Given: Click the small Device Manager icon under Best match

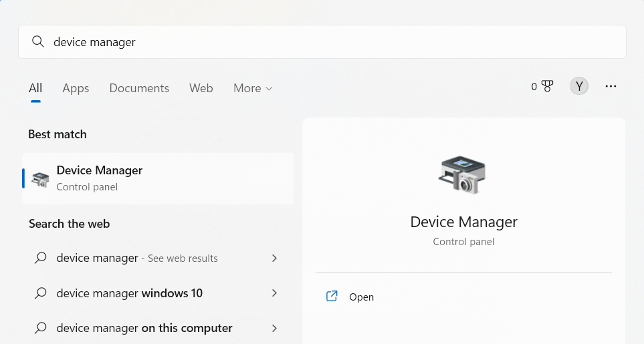Looking at the screenshot, I should click(x=40, y=179).
